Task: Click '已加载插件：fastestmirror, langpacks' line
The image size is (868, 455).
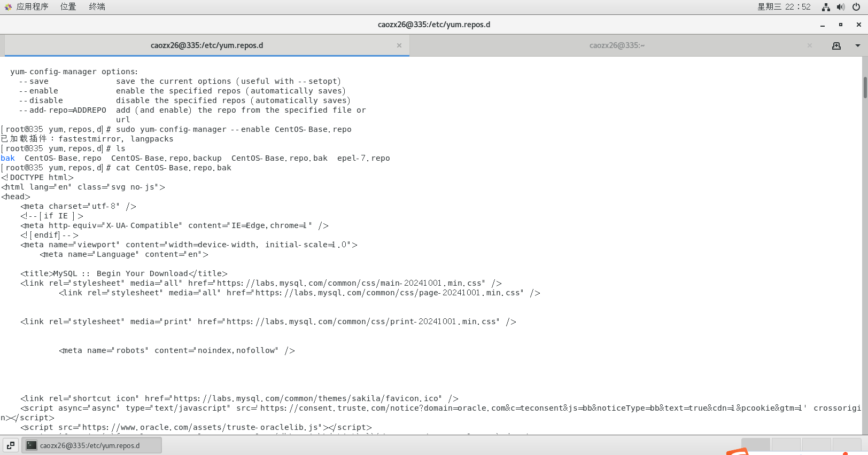Action: click(x=87, y=139)
